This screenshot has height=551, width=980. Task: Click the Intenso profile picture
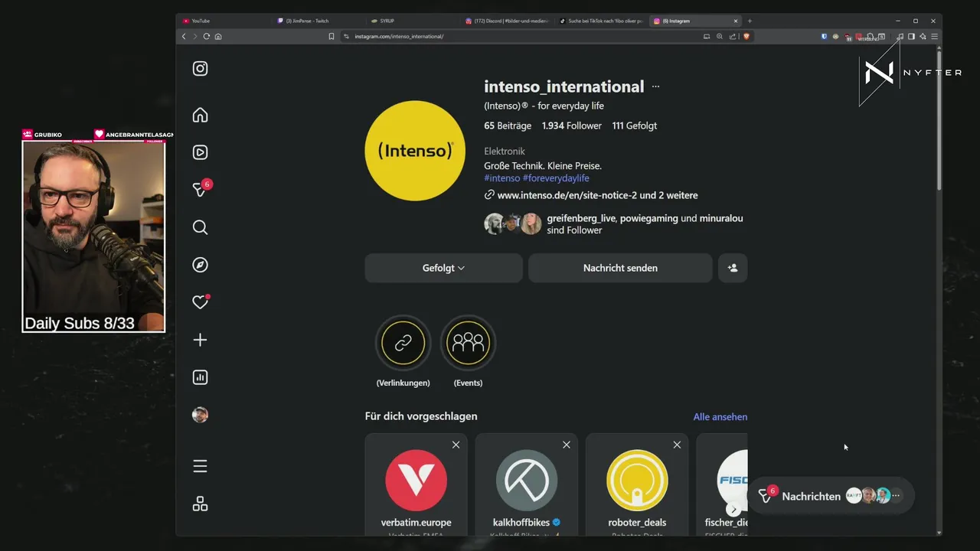click(415, 151)
